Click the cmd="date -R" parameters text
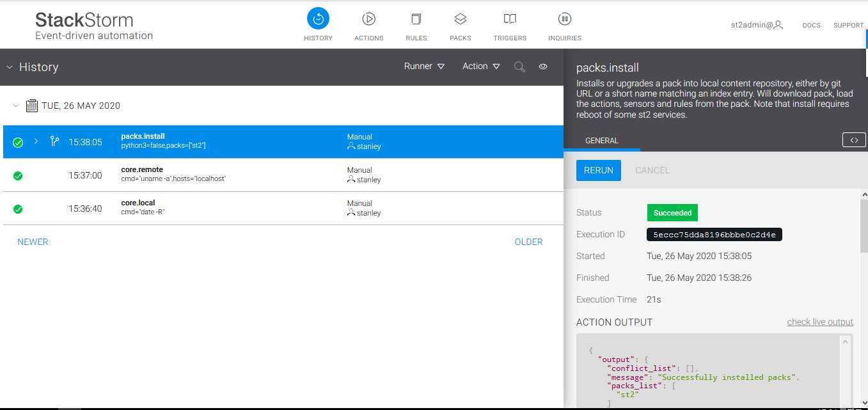Screen dimensions: 868x410 (143, 212)
